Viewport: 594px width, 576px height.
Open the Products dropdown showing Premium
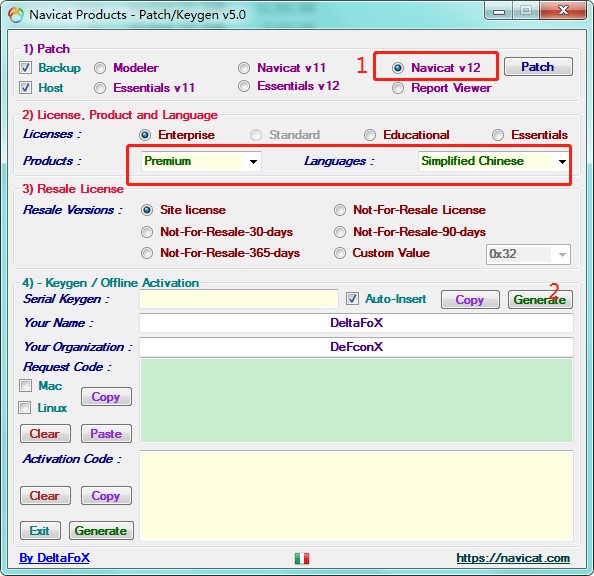point(201,161)
